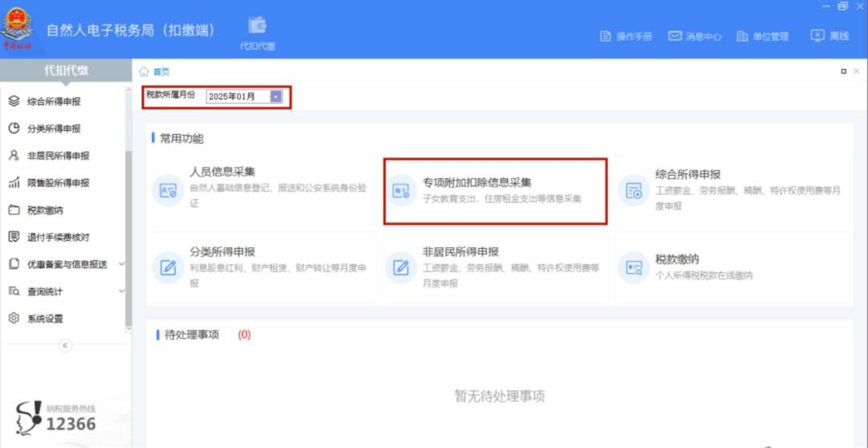Open the 人员信息采集 card title

coord(223,172)
